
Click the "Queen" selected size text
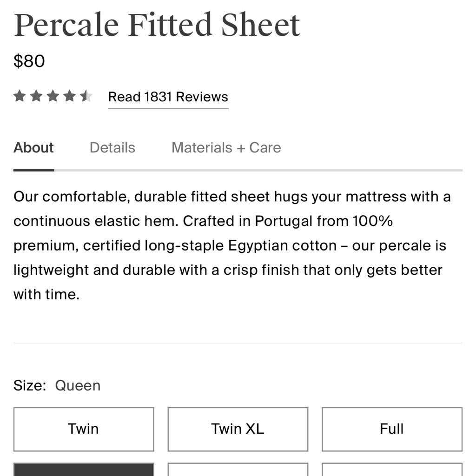[x=78, y=386]
